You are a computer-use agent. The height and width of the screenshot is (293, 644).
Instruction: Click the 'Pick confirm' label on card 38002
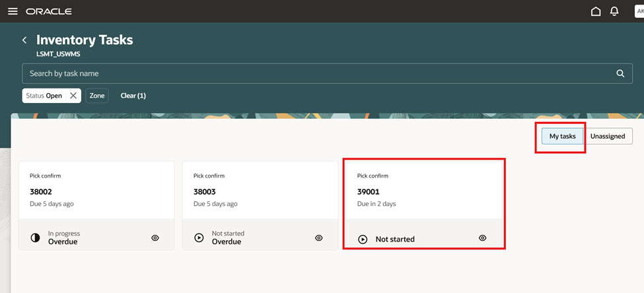click(45, 176)
